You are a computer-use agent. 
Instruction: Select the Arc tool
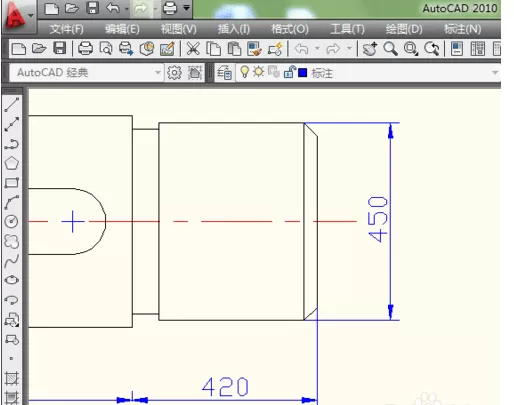[x=12, y=202]
